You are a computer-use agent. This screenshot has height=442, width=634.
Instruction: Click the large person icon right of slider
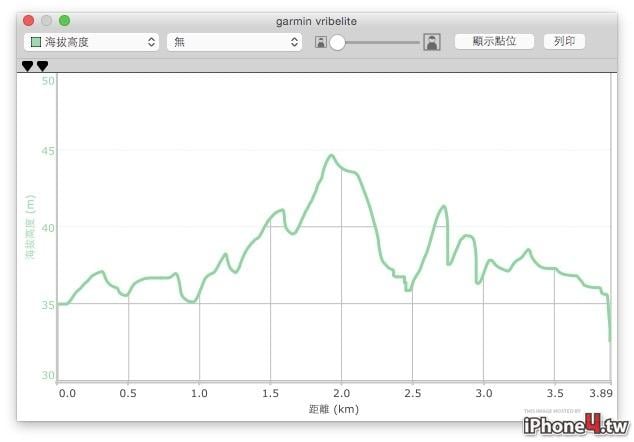(432, 42)
